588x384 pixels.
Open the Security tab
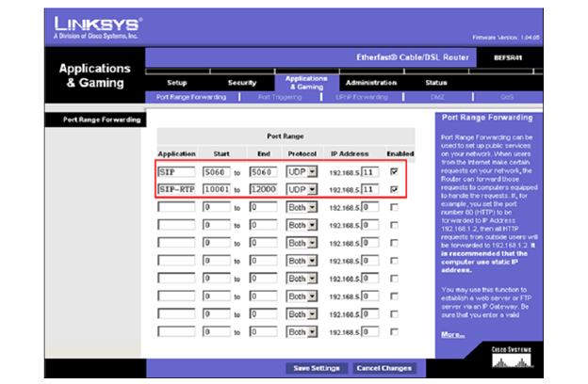(x=242, y=83)
